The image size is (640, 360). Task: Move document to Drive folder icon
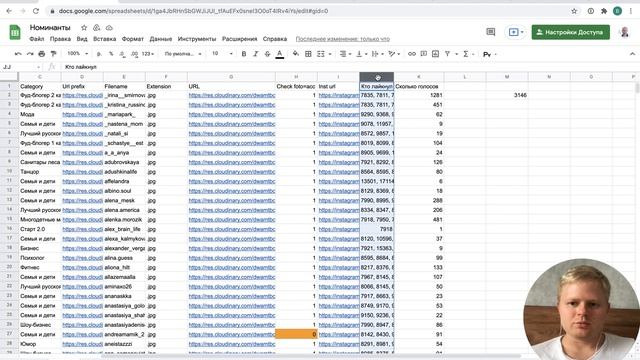[x=96, y=28]
